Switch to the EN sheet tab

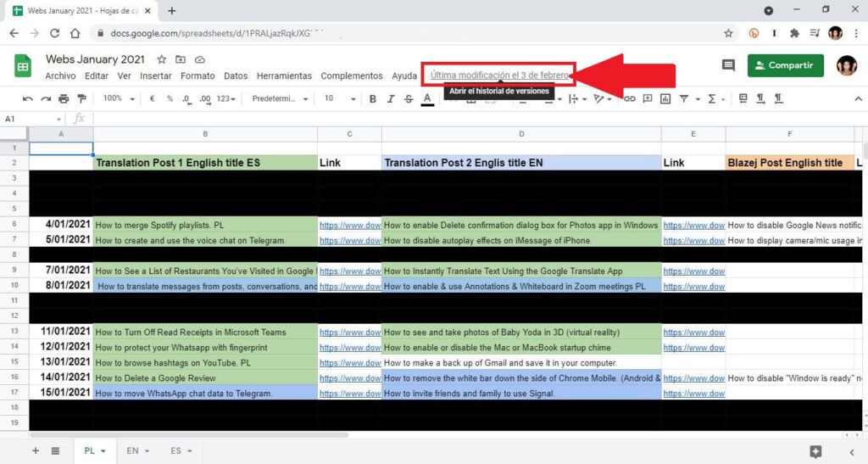pyautogui.click(x=132, y=450)
